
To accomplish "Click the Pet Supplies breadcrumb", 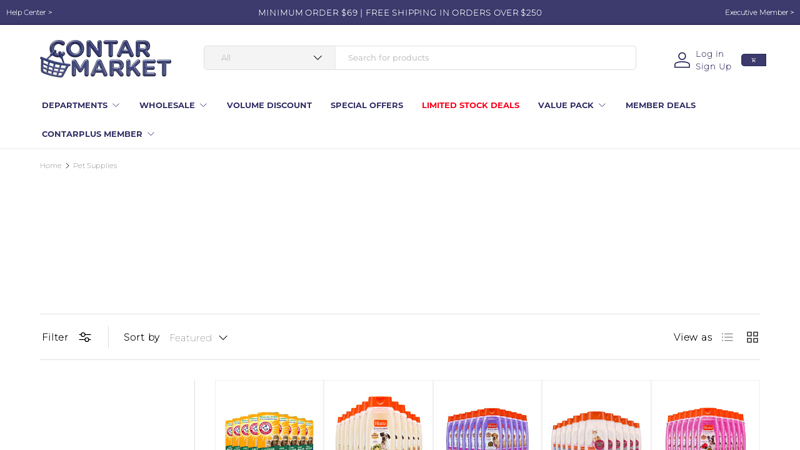I will (95, 165).
